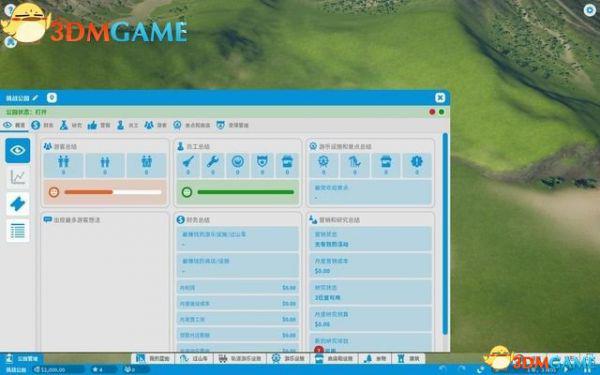Open the list view sidebar button

tap(18, 231)
